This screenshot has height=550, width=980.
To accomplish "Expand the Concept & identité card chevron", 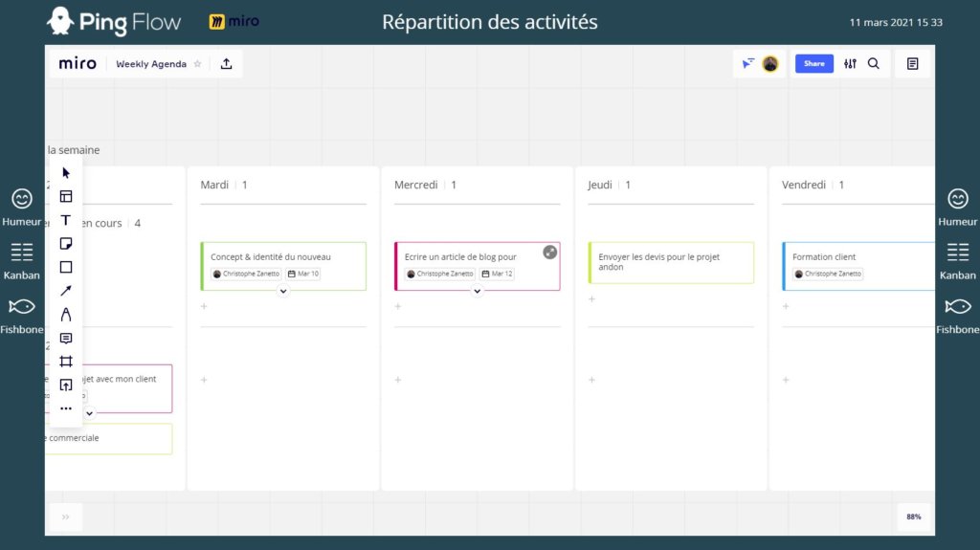I will (x=283, y=291).
